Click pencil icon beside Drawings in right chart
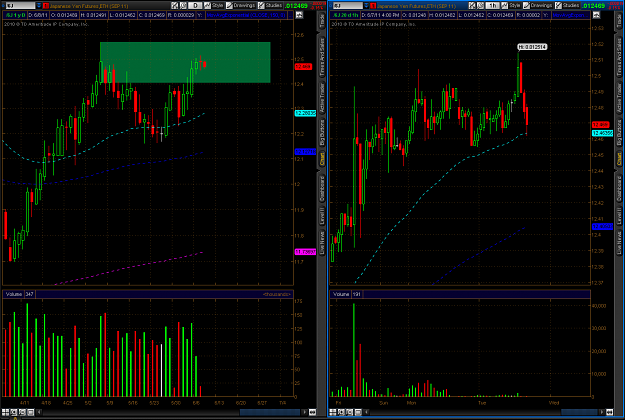This screenshot has height=420, width=625. pos(527,6)
